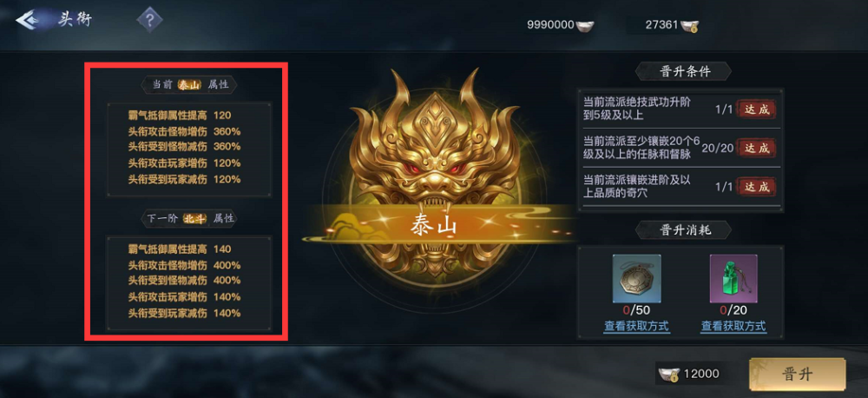Tap 达成 for the skill level 5 condition

point(756,109)
